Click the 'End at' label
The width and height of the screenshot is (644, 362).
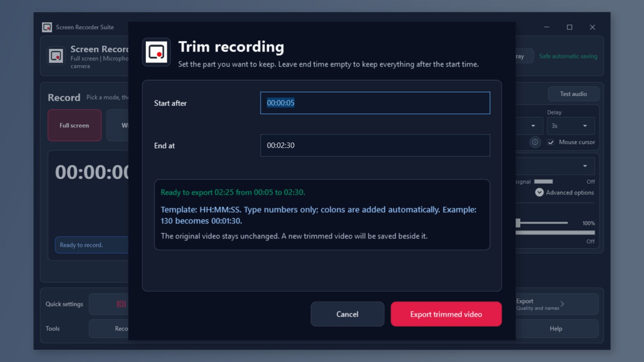[164, 146]
